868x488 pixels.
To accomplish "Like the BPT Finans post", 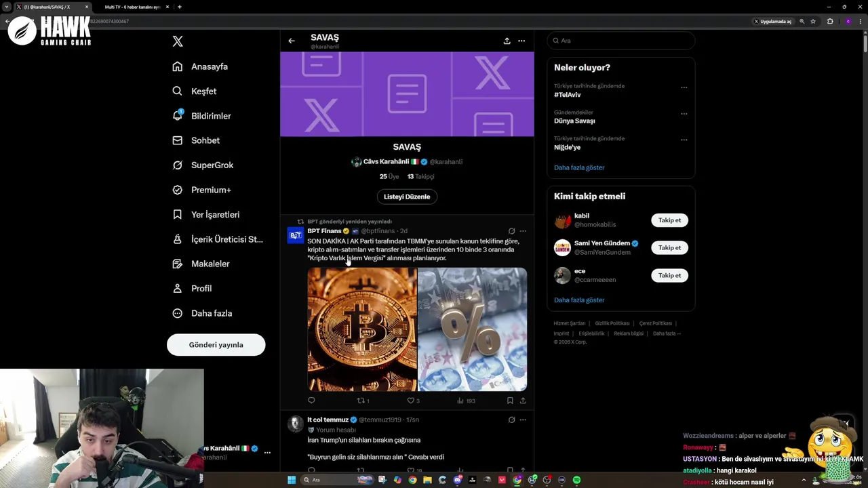I will 413,401.
